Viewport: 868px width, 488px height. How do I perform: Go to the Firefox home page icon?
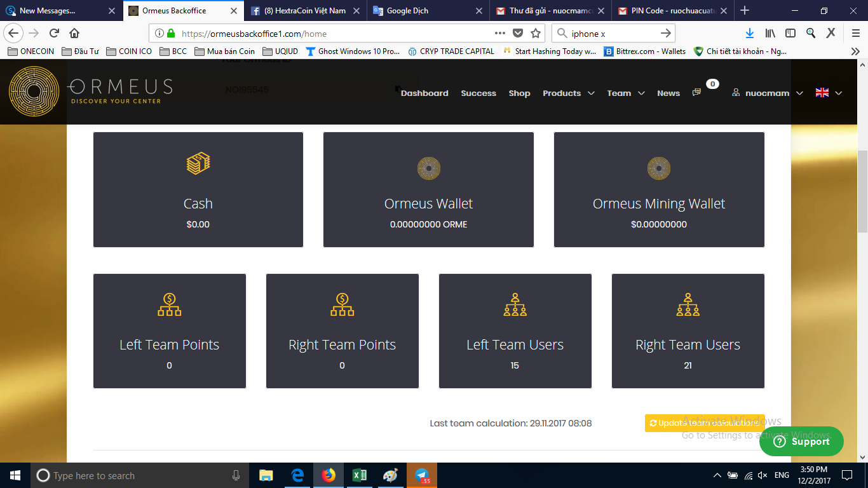(74, 33)
